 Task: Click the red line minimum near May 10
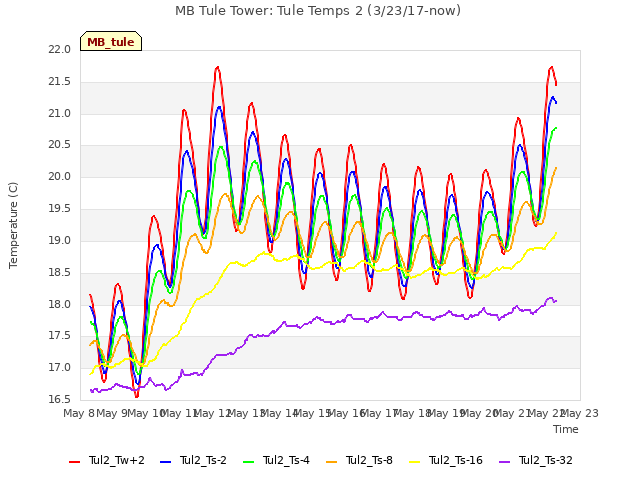[137, 396]
